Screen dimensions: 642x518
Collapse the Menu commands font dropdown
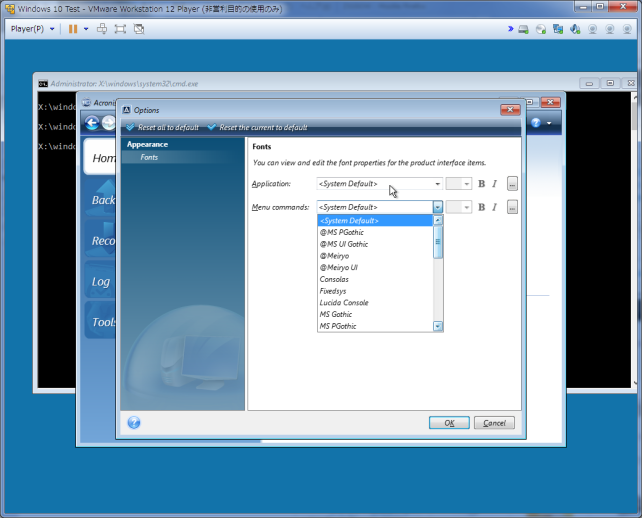click(438, 207)
